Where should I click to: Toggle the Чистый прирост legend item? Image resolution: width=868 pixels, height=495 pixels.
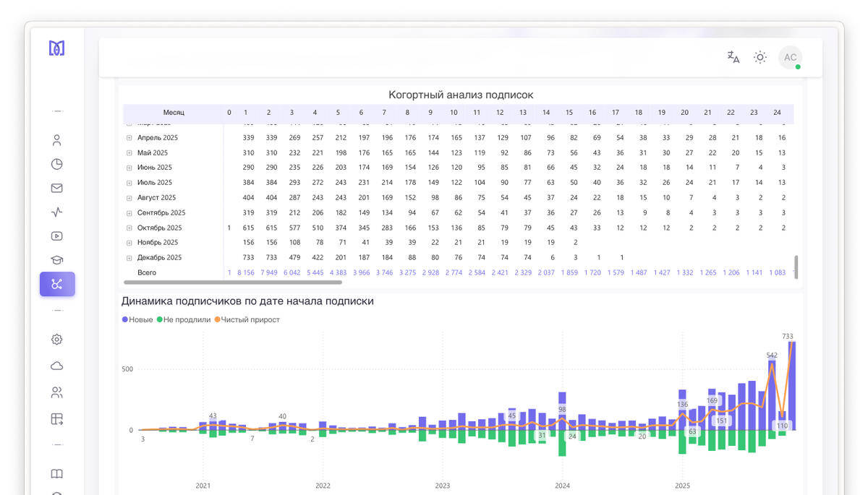[247, 319]
